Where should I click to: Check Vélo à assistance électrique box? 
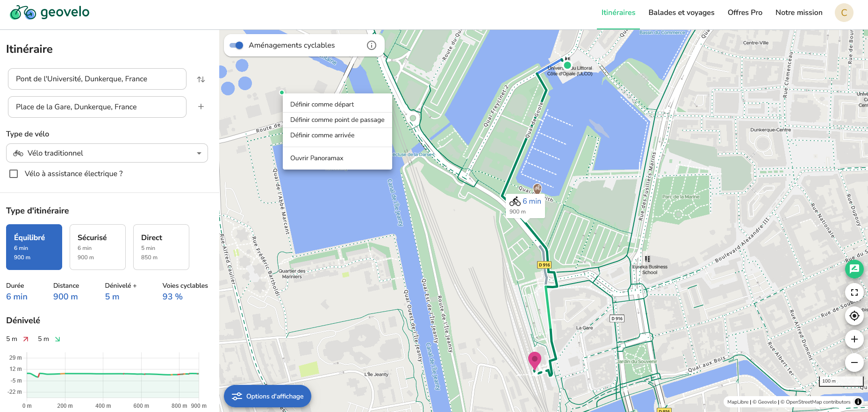(x=14, y=174)
